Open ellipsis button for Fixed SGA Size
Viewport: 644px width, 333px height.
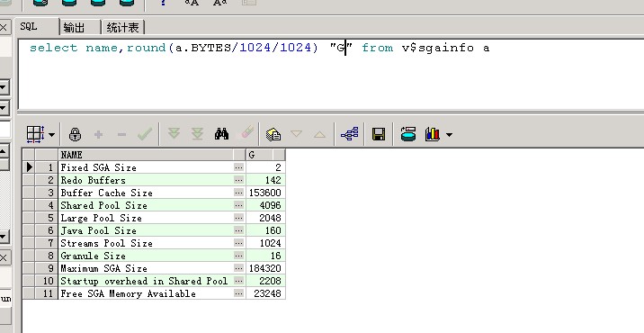click(x=238, y=167)
